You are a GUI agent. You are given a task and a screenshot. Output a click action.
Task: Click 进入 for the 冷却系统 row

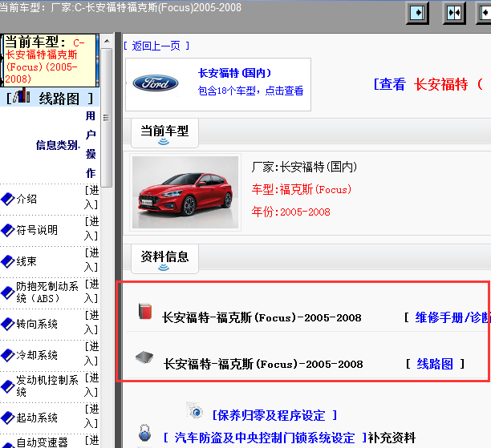tap(91, 354)
